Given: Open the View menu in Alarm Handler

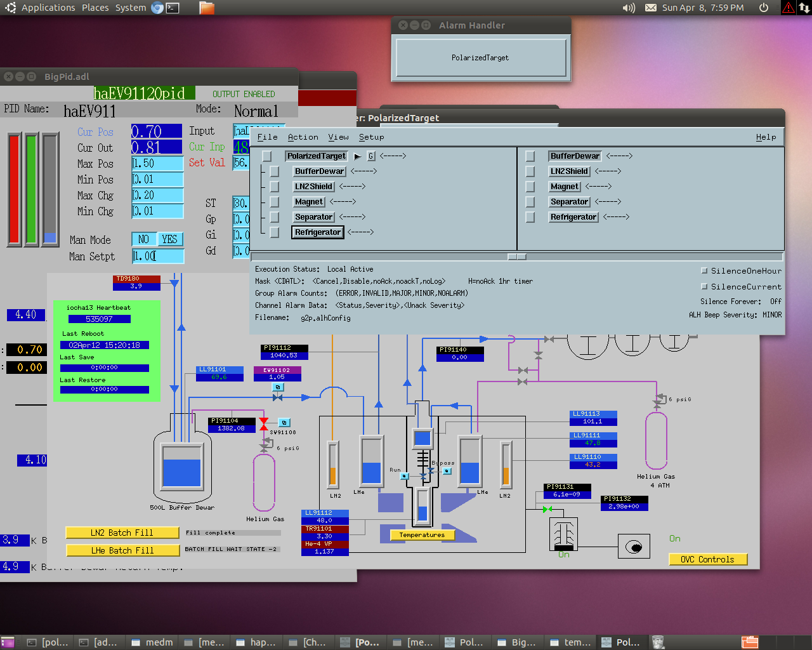Looking at the screenshot, I should pos(338,137).
